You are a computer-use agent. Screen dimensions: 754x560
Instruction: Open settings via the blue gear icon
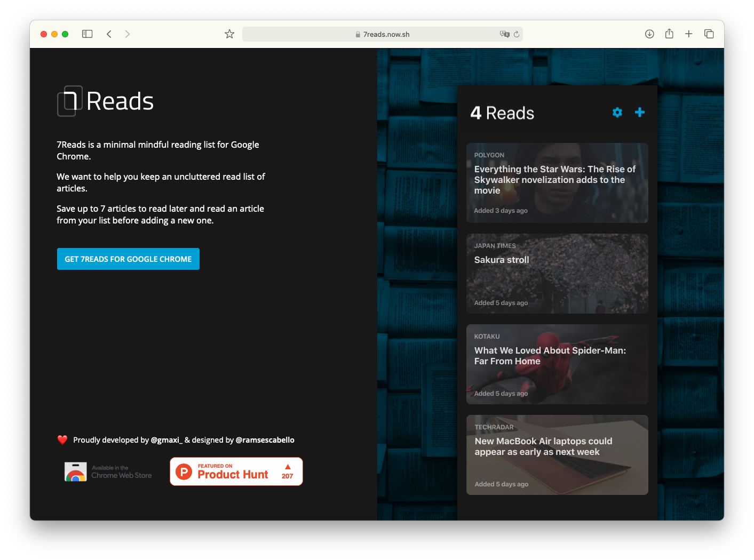(x=617, y=113)
